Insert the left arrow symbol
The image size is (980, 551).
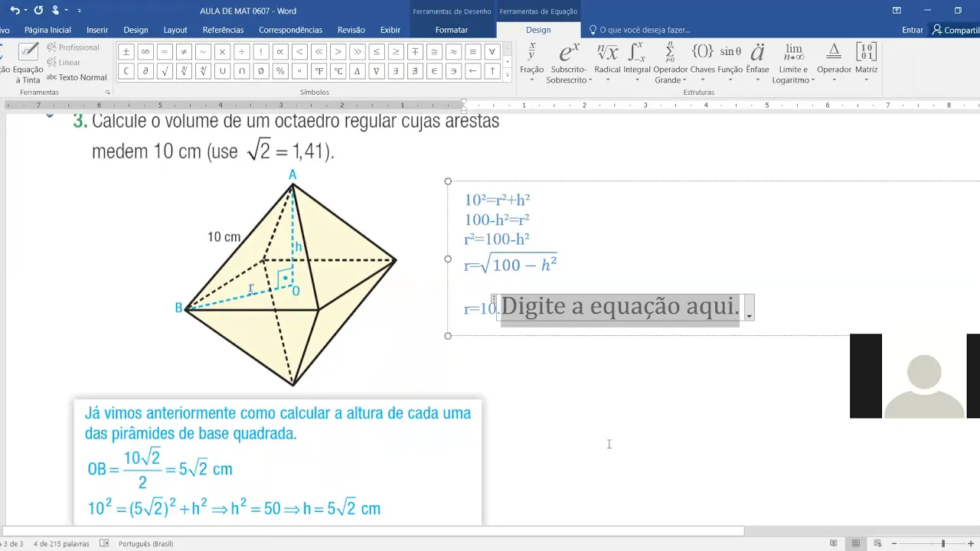(x=473, y=71)
